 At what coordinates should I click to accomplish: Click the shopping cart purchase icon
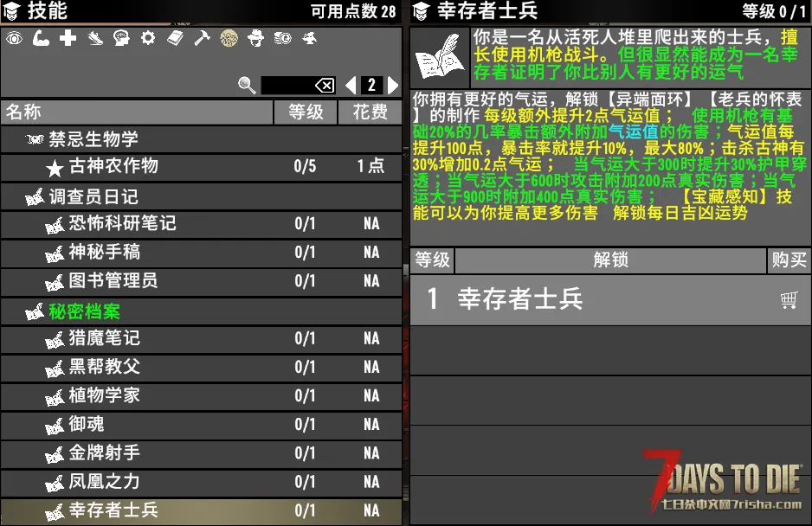[x=788, y=300]
